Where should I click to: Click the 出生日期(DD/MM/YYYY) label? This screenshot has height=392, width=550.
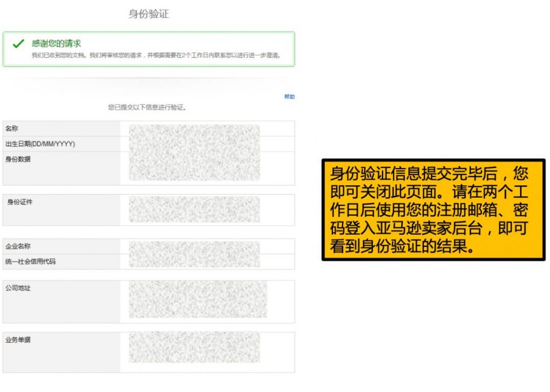40,144
